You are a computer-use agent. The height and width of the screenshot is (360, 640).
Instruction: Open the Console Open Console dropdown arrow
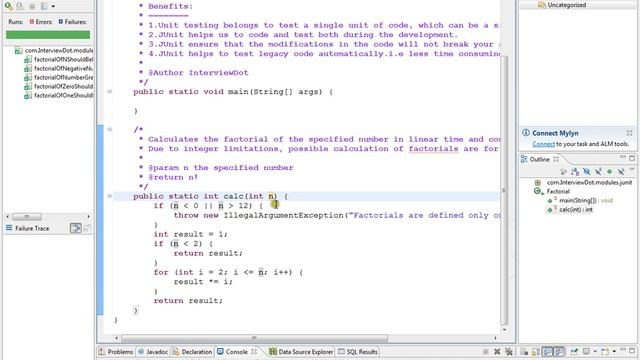(614, 351)
